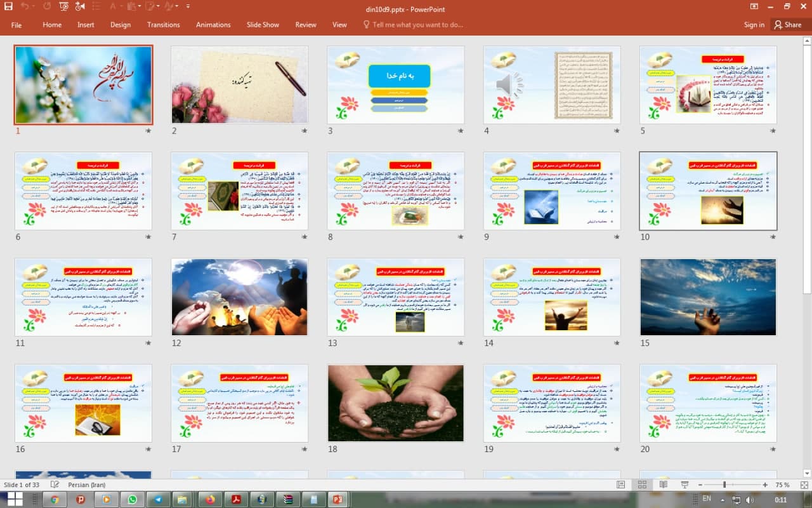Select slide 12 praying hands thumbnail

tap(239, 297)
